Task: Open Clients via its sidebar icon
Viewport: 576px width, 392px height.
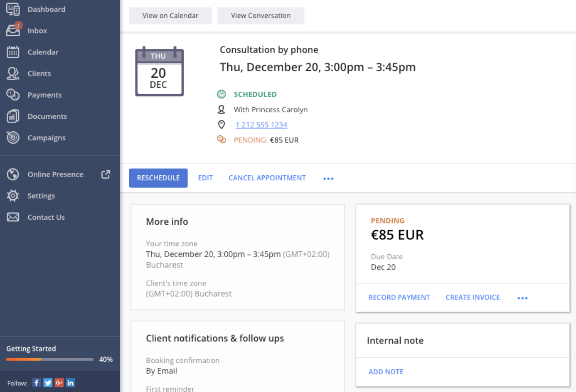Action: (13, 73)
